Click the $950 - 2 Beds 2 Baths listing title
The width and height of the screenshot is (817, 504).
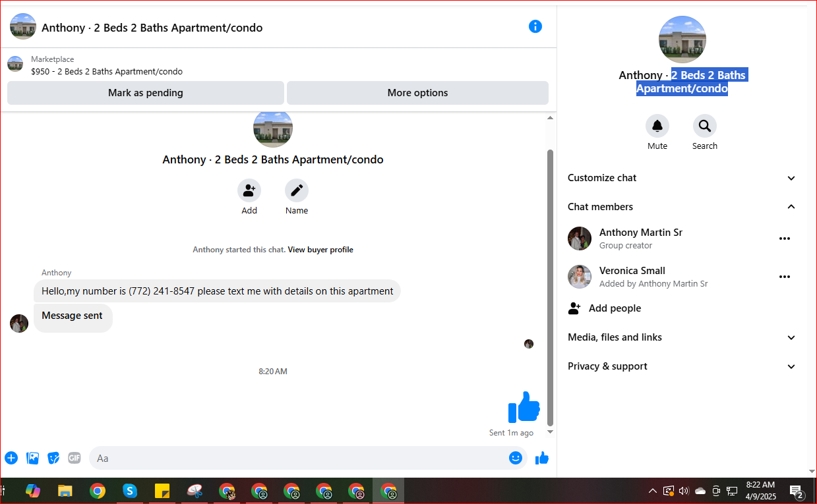[107, 71]
